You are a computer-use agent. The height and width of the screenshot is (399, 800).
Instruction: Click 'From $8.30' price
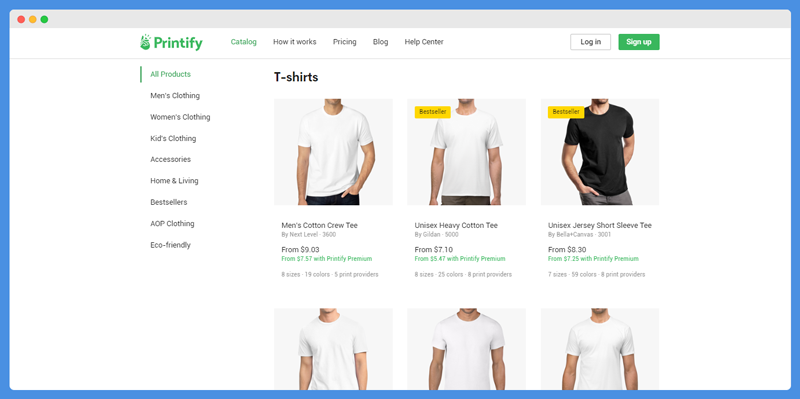coord(567,250)
